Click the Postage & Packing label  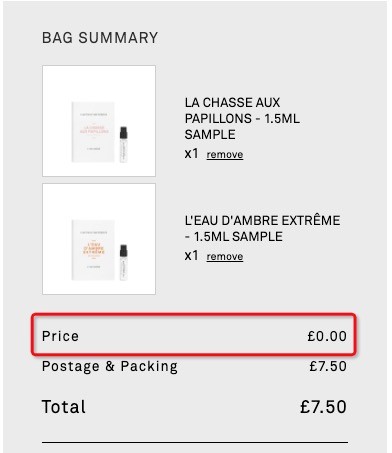pyautogui.click(x=110, y=366)
